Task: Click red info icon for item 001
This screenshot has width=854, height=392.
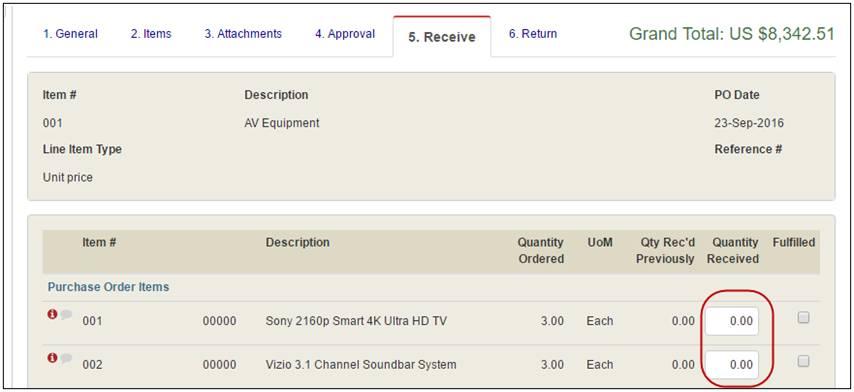Action: pos(52,314)
